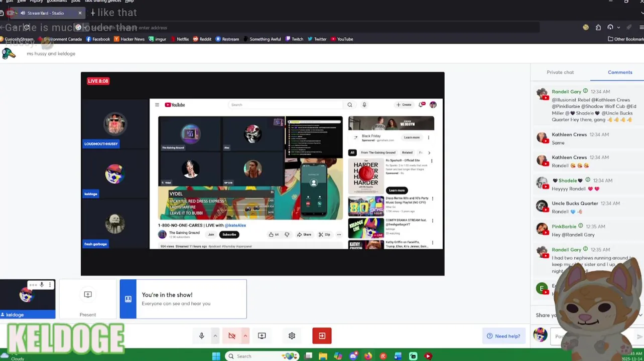
Task: Open three-dot menu on Black Friday ad
Action: pos(428,137)
